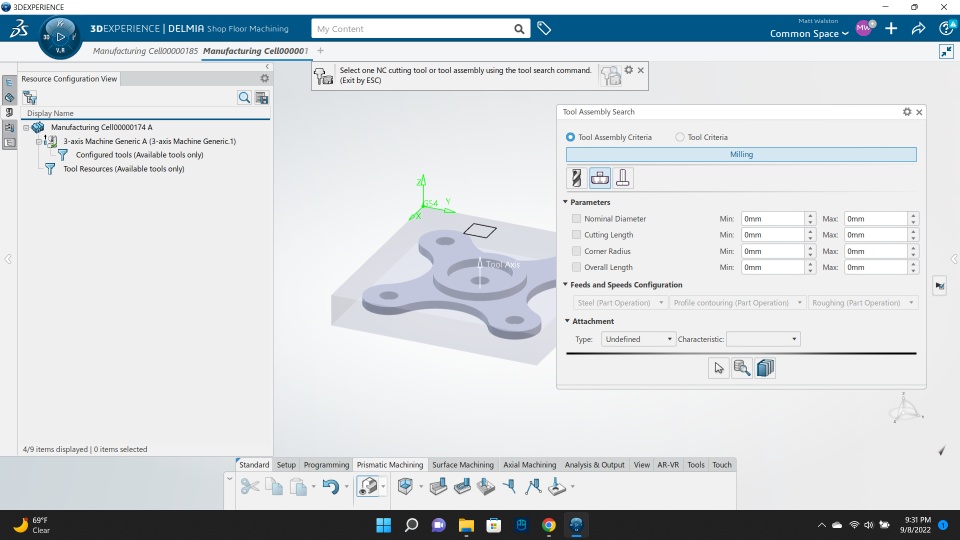This screenshot has width=960, height=540.
Task: Select Tool Assembly Criteria radio button
Action: 571,137
